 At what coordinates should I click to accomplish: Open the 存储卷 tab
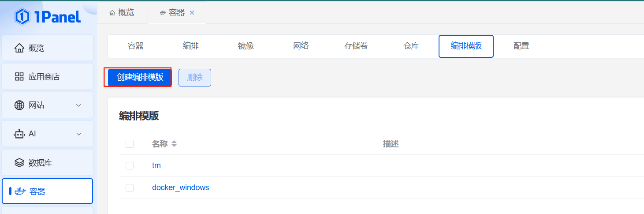[356, 46]
